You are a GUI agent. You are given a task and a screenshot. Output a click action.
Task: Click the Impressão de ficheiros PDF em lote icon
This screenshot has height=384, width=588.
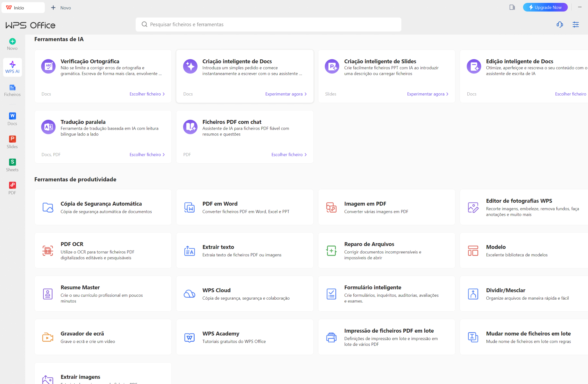[x=331, y=337]
